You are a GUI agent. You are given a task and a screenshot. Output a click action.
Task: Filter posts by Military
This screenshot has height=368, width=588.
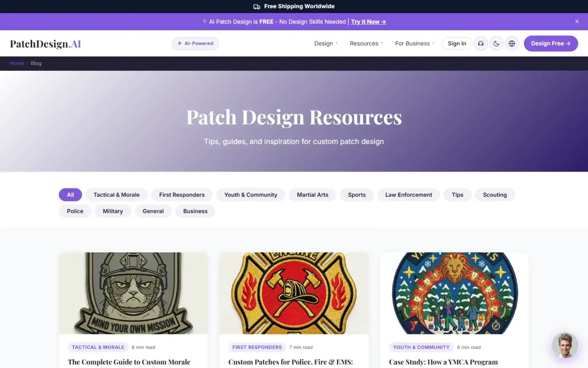pyautogui.click(x=113, y=211)
